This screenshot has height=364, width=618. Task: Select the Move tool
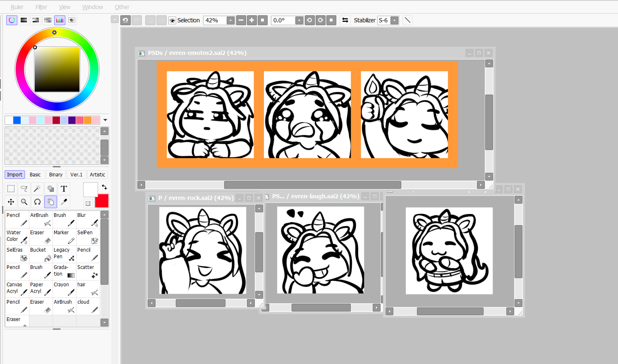pos(11,202)
